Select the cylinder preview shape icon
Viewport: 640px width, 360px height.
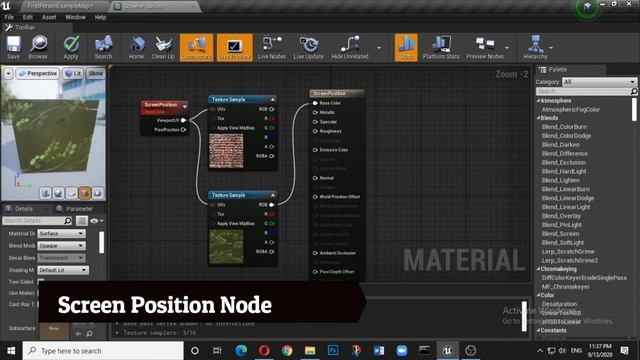(46, 193)
